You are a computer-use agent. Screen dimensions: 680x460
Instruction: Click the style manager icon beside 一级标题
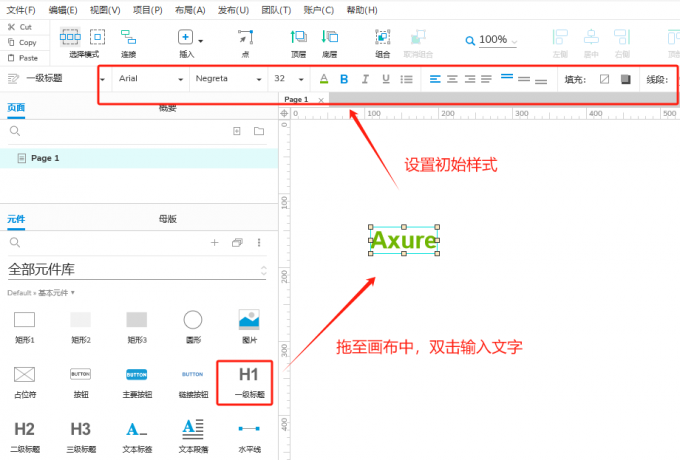coord(13,78)
